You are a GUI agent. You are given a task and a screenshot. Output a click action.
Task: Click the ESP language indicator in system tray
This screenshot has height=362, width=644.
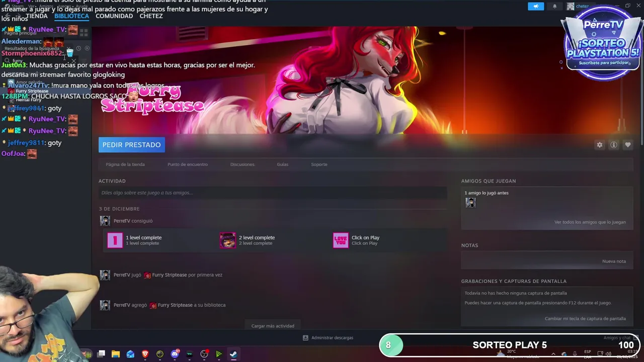[588, 353]
